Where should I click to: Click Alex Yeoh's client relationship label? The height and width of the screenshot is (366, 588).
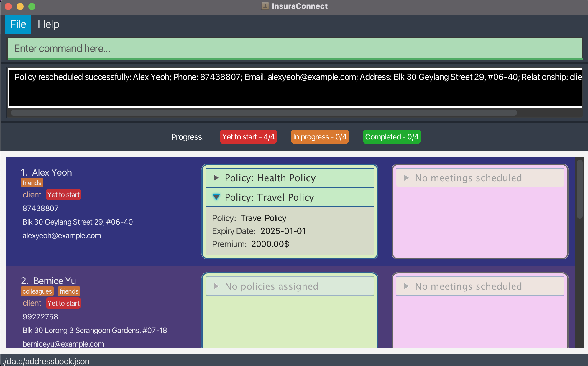(x=32, y=195)
